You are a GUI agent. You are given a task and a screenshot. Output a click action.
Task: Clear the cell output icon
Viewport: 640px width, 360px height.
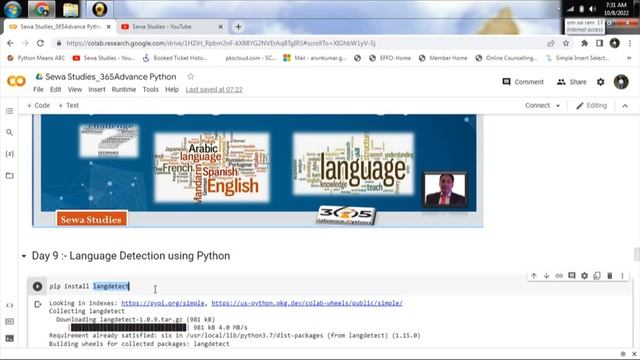[38, 304]
